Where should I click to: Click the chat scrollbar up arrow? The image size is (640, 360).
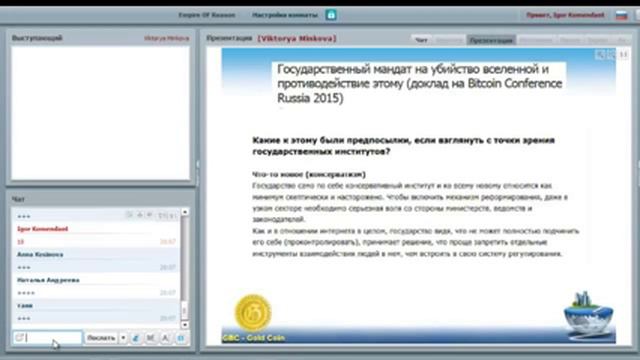point(184,212)
